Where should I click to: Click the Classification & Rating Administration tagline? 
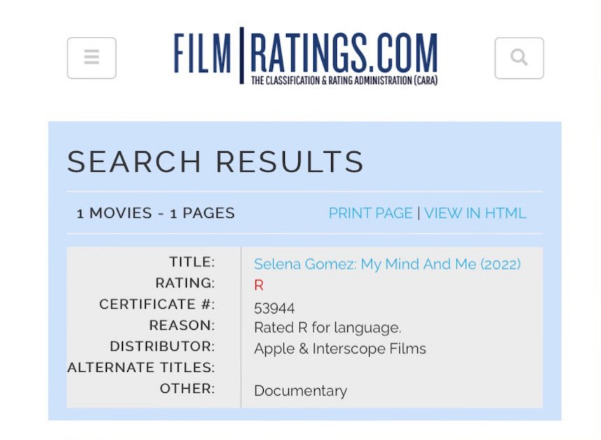[x=344, y=80]
